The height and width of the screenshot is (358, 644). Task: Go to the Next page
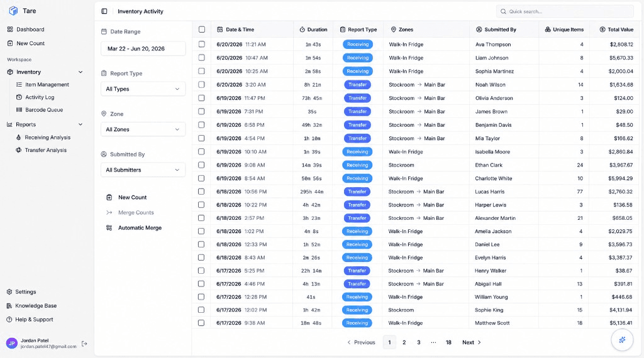click(472, 342)
